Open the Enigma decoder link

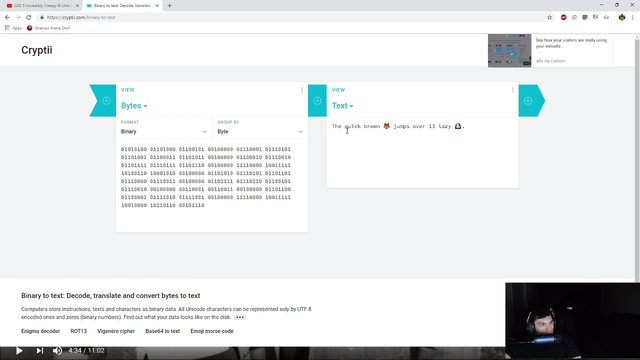[x=40, y=331]
